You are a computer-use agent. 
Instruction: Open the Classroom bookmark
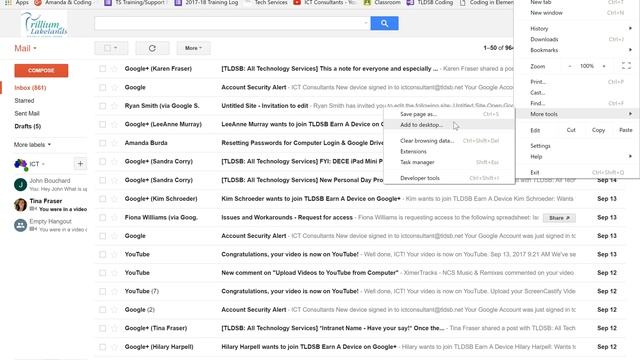[382, 2]
